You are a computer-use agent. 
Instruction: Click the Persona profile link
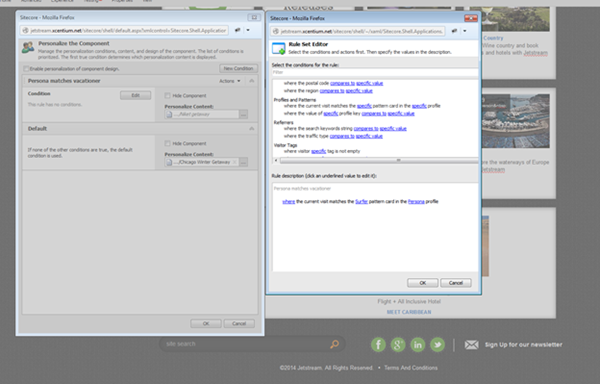pos(416,202)
